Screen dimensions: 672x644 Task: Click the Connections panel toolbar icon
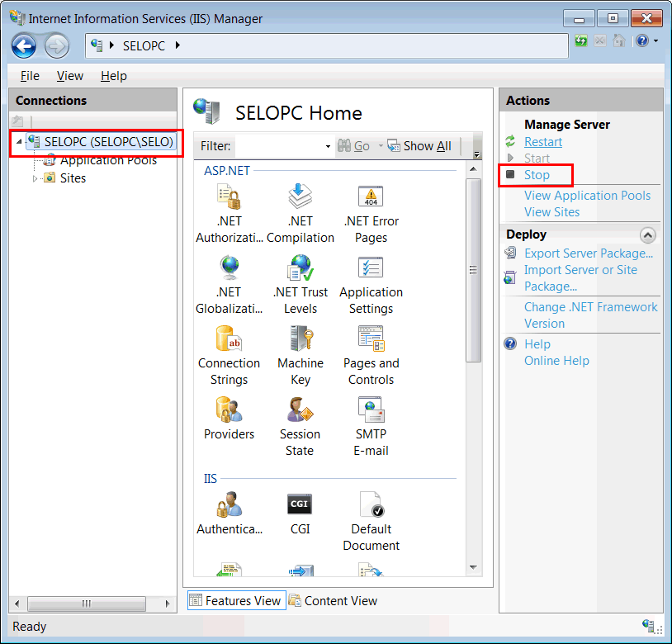pyautogui.click(x=17, y=121)
